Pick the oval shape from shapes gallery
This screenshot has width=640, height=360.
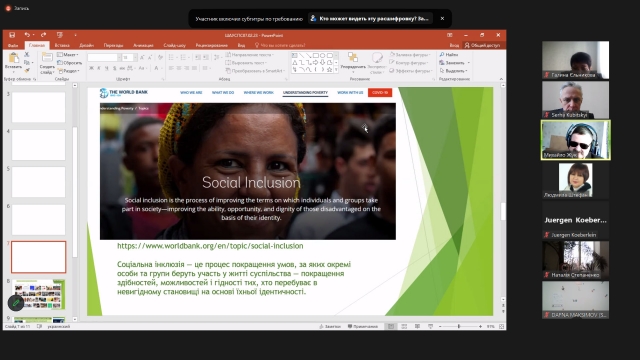pyautogui.click(x=322, y=56)
